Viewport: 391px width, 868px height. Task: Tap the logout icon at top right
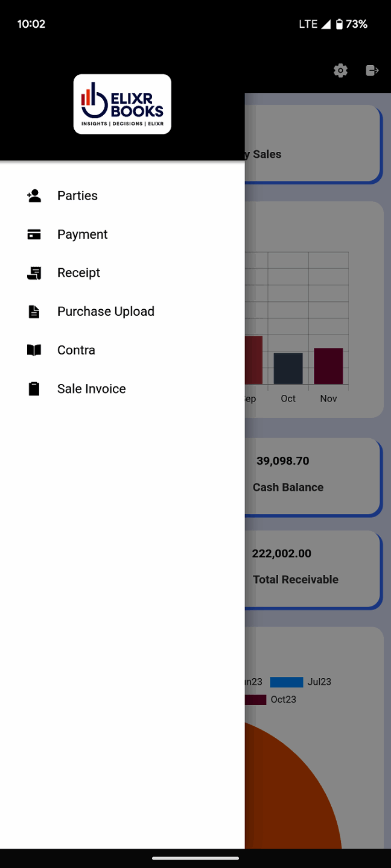click(372, 71)
